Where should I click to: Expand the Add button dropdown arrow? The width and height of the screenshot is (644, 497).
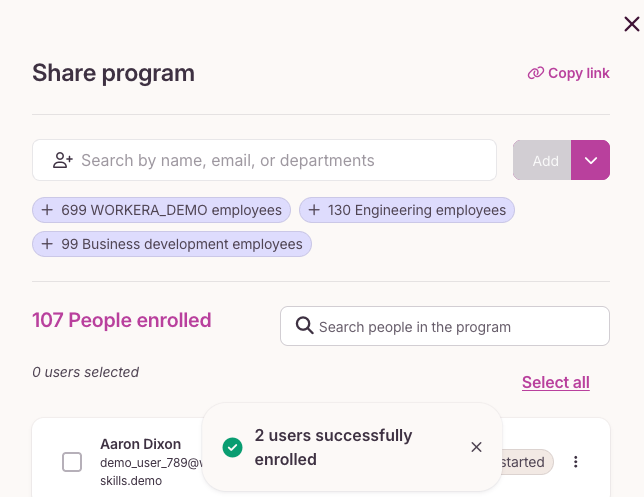pyautogui.click(x=590, y=160)
